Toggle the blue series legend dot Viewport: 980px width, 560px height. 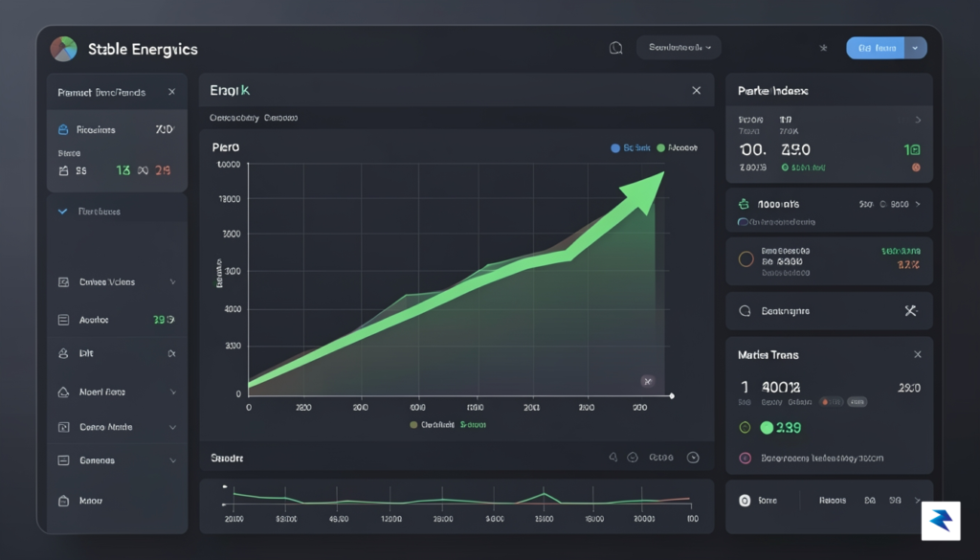pos(615,148)
